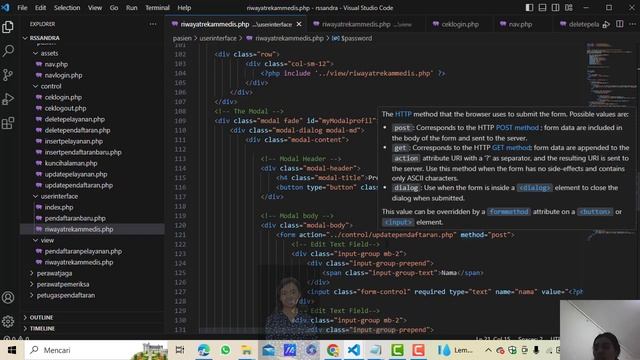The image size is (640, 360).
Task: Open Explorer more actions ellipsis
Action: click(x=153, y=24)
